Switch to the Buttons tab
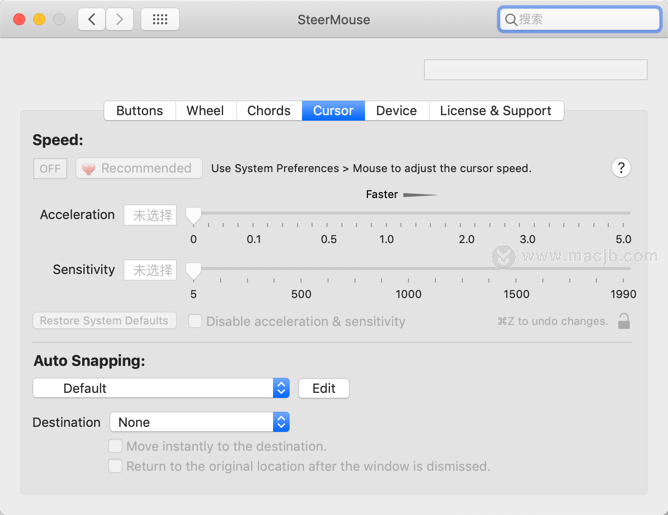 pyautogui.click(x=140, y=111)
